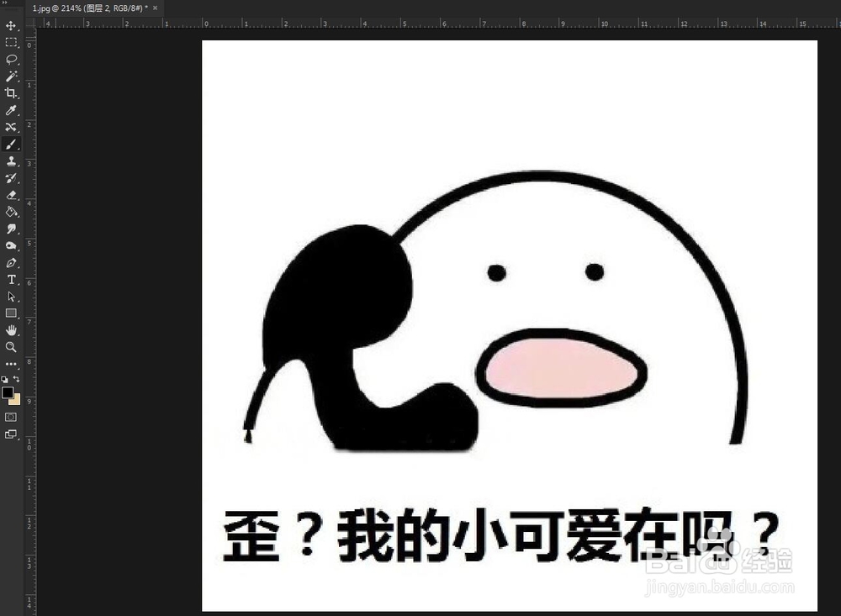This screenshot has width=841, height=616.
Task: Toggle Quick Mask mode
Action: 11,418
